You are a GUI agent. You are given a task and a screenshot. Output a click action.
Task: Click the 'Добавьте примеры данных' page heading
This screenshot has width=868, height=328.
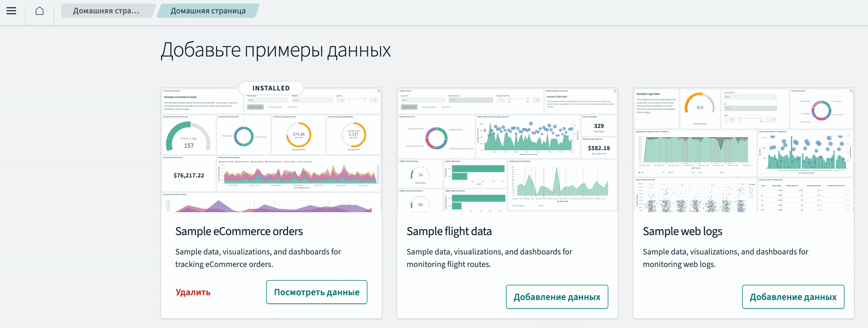pos(275,50)
